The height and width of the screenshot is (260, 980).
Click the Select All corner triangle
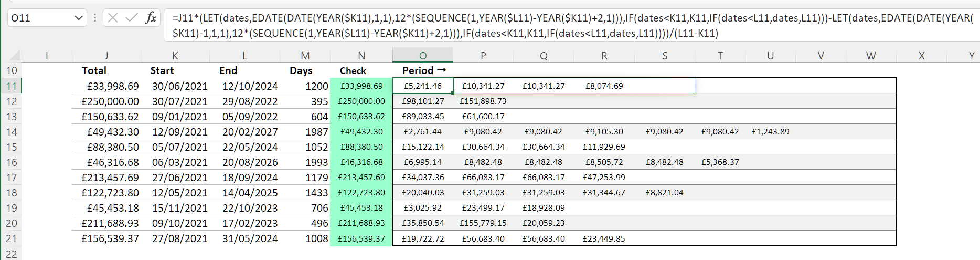coord(15,55)
